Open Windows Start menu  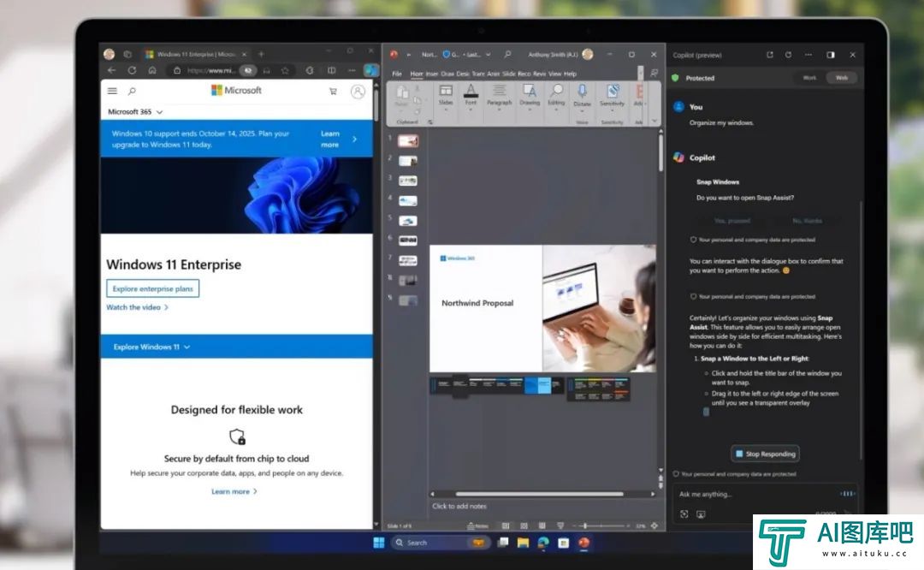point(379,543)
